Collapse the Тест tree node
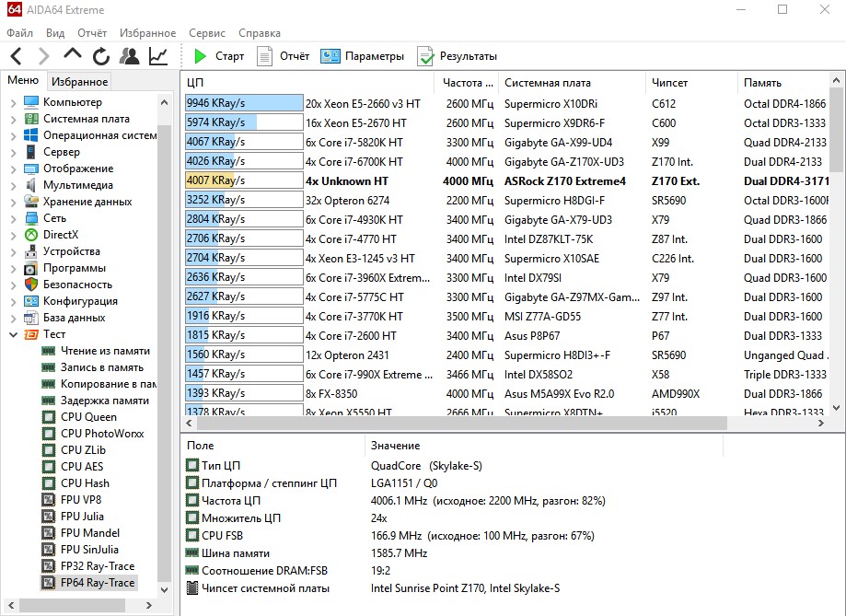The height and width of the screenshot is (616, 846). coord(14,335)
